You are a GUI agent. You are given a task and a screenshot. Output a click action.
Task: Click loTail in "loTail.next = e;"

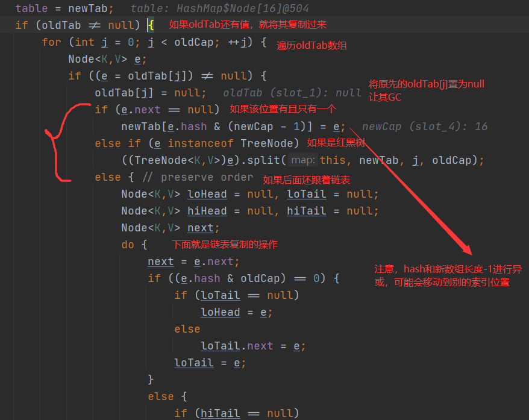coord(221,346)
